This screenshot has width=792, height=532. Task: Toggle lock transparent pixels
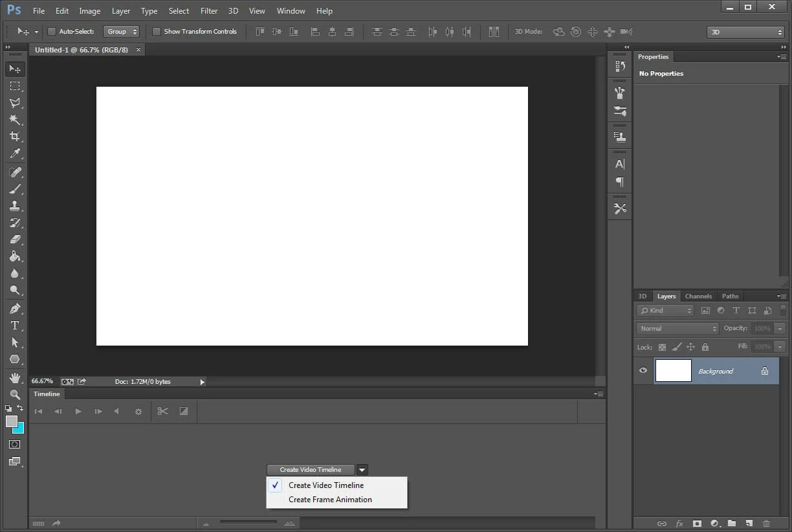coord(662,347)
